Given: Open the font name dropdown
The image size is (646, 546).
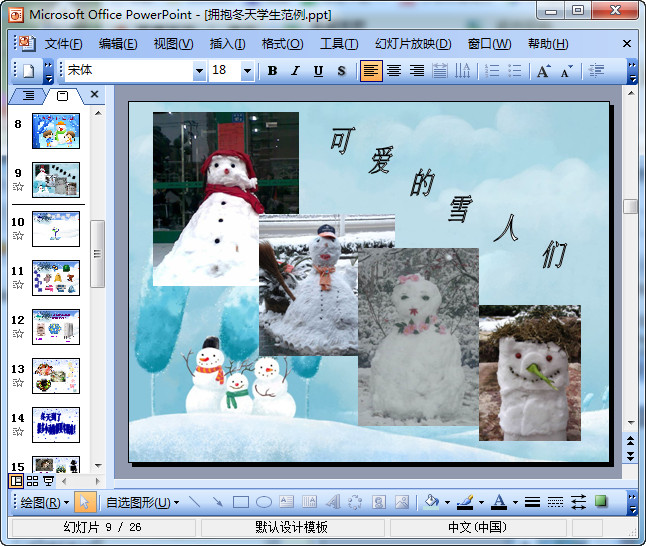Looking at the screenshot, I should point(199,71).
